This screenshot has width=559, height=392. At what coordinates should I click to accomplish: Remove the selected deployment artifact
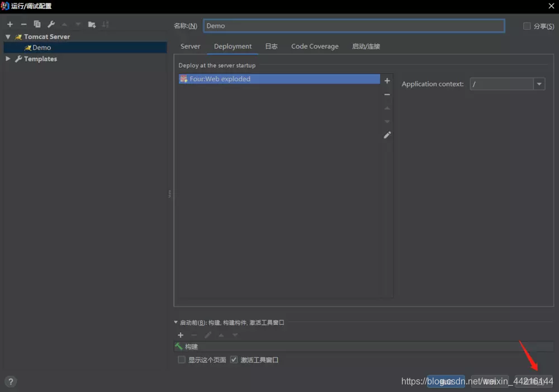[387, 95]
